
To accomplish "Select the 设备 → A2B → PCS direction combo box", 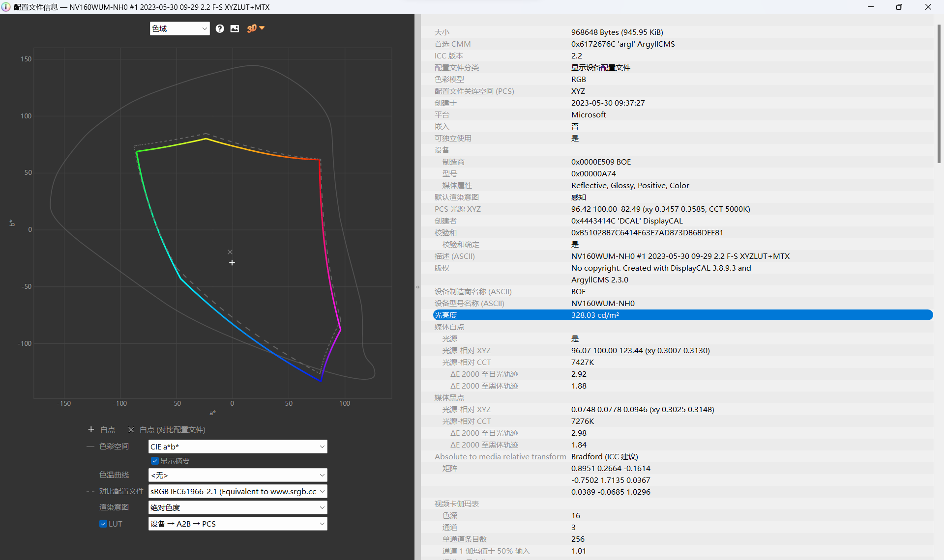I will [237, 524].
